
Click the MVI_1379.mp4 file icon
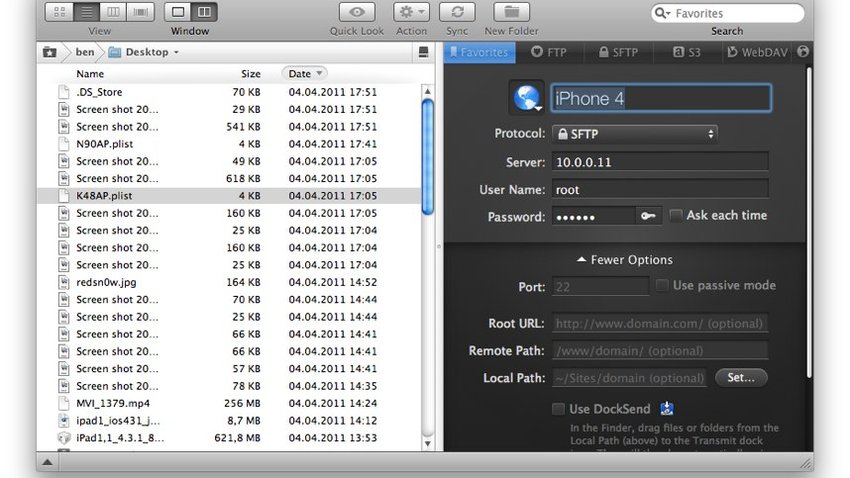[64, 403]
